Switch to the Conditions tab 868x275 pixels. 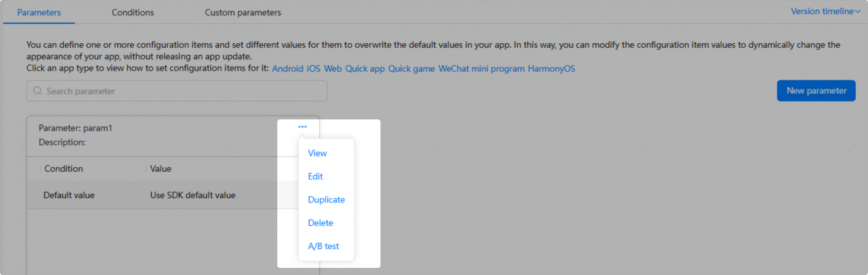click(133, 12)
